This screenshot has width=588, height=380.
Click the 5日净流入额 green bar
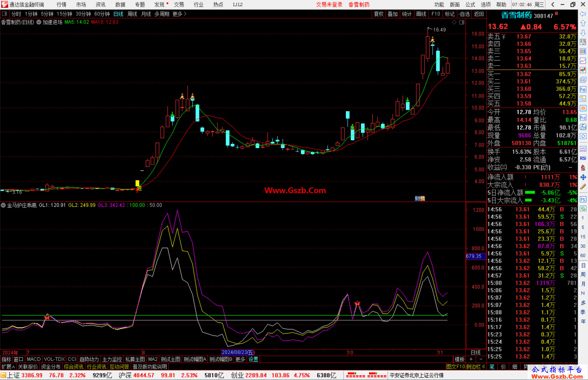(x=530, y=193)
